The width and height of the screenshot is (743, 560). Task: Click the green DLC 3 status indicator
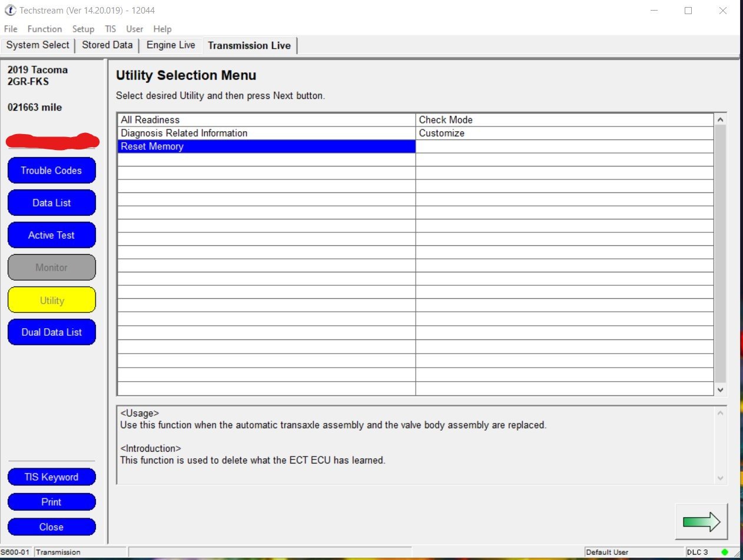pyautogui.click(x=724, y=552)
